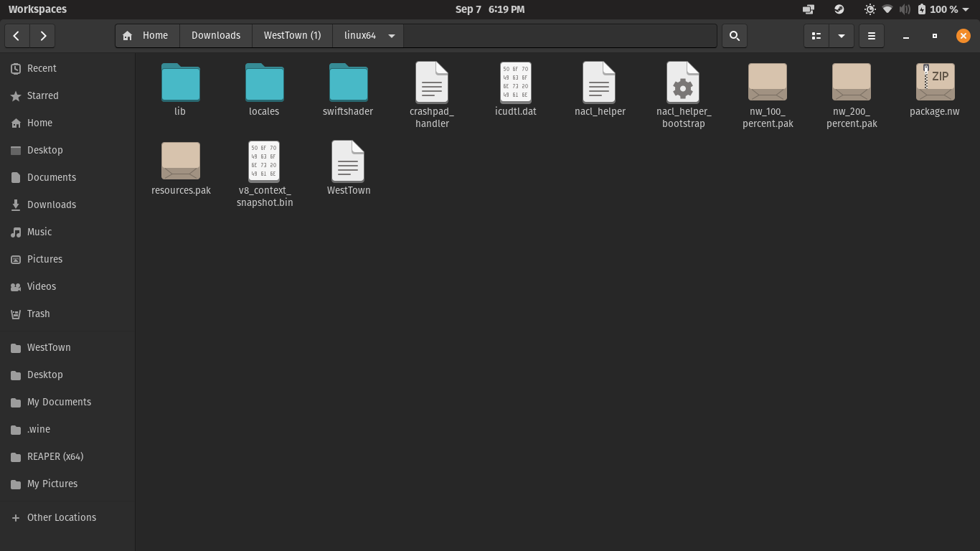The height and width of the screenshot is (551, 980).
Task: Go to WestTown (1) breadcrumb
Action: point(292,36)
